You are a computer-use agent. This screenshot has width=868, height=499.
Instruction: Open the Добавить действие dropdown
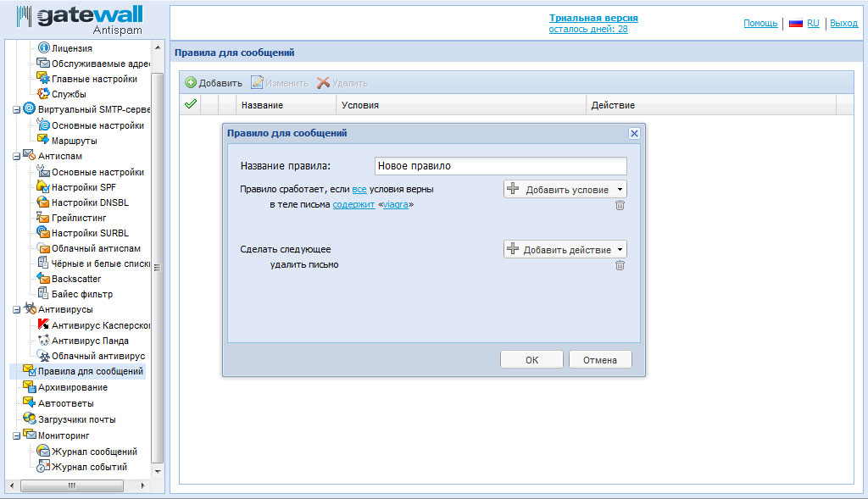(565, 249)
